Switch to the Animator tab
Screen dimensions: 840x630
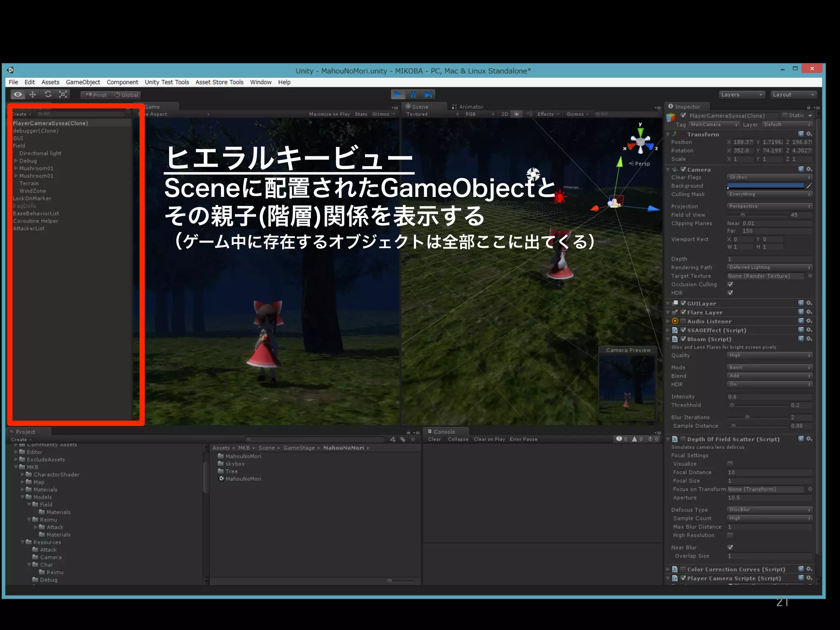point(468,107)
